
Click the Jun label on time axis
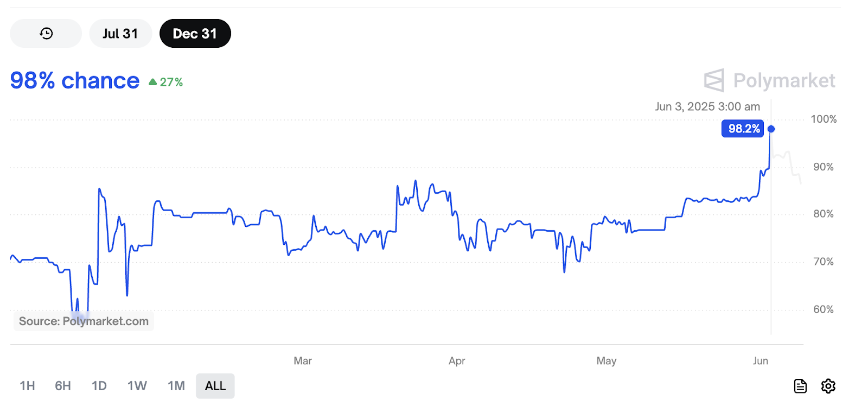tap(761, 361)
